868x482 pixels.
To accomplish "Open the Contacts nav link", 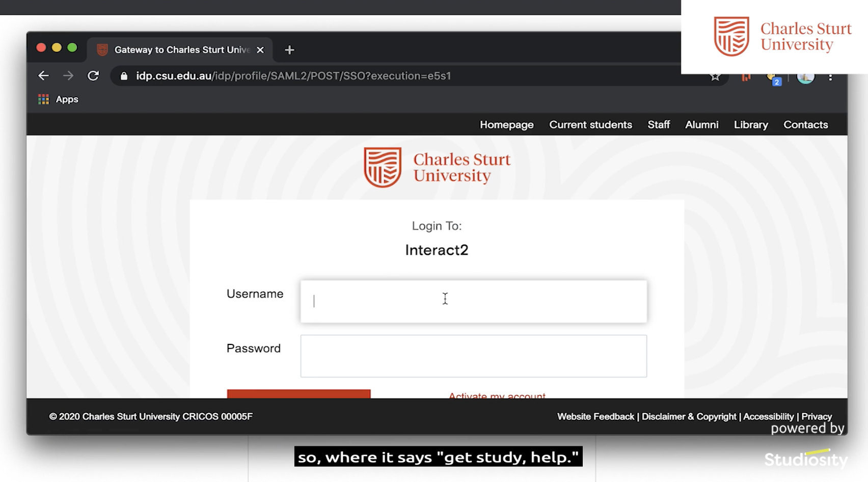I will click(x=806, y=125).
